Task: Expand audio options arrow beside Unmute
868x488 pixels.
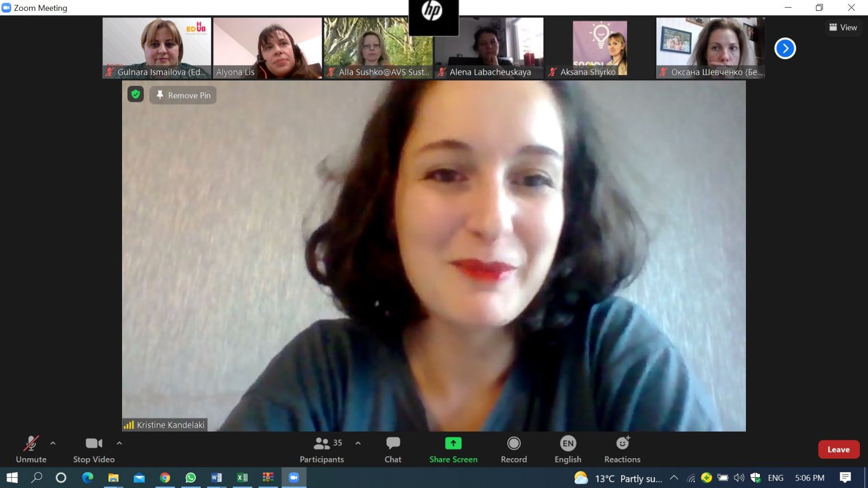Action: coord(53,443)
